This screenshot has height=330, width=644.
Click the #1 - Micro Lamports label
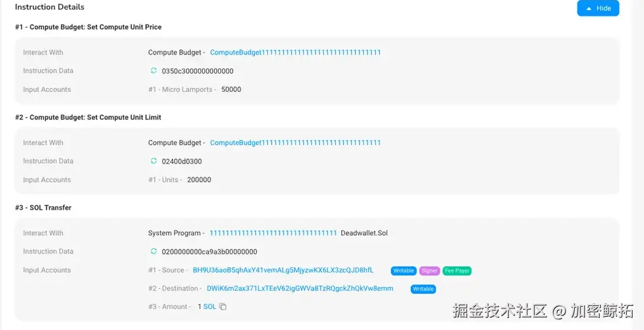(182, 89)
